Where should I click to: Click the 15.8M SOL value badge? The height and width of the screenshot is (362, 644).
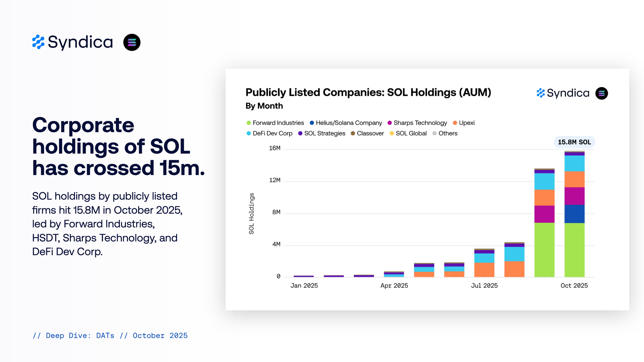click(x=574, y=142)
